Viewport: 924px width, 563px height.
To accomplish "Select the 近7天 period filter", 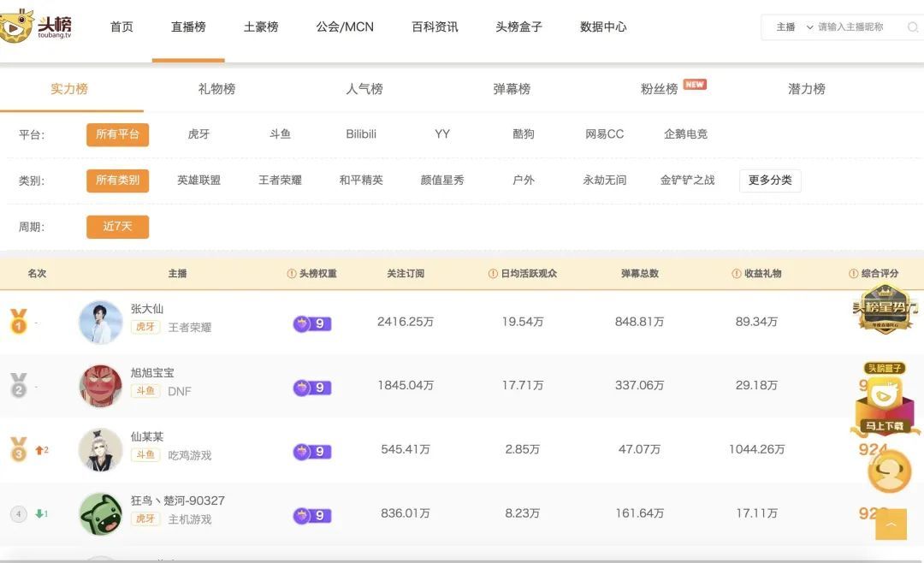I will point(117,227).
